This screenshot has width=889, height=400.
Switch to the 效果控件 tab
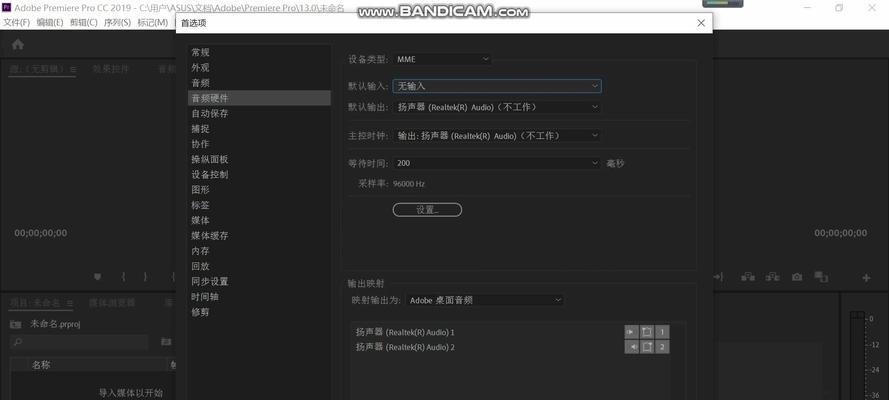point(111,69)
